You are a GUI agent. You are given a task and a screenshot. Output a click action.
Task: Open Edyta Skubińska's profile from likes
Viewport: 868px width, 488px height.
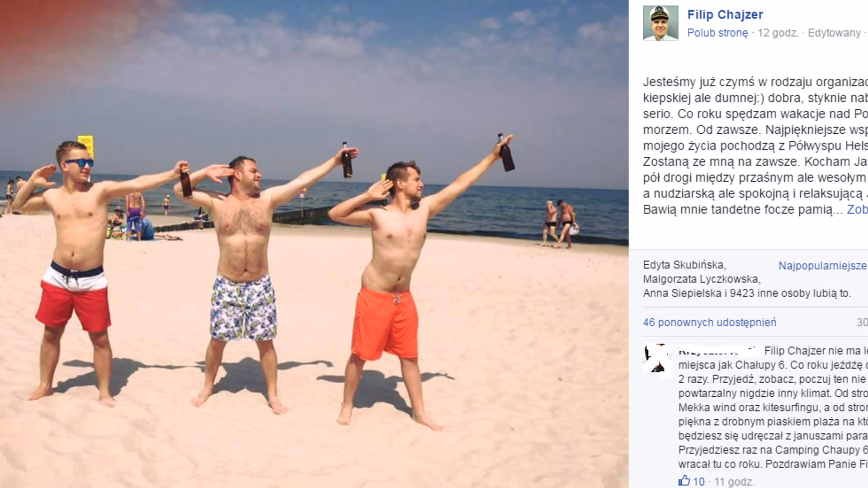coord(683,265)
